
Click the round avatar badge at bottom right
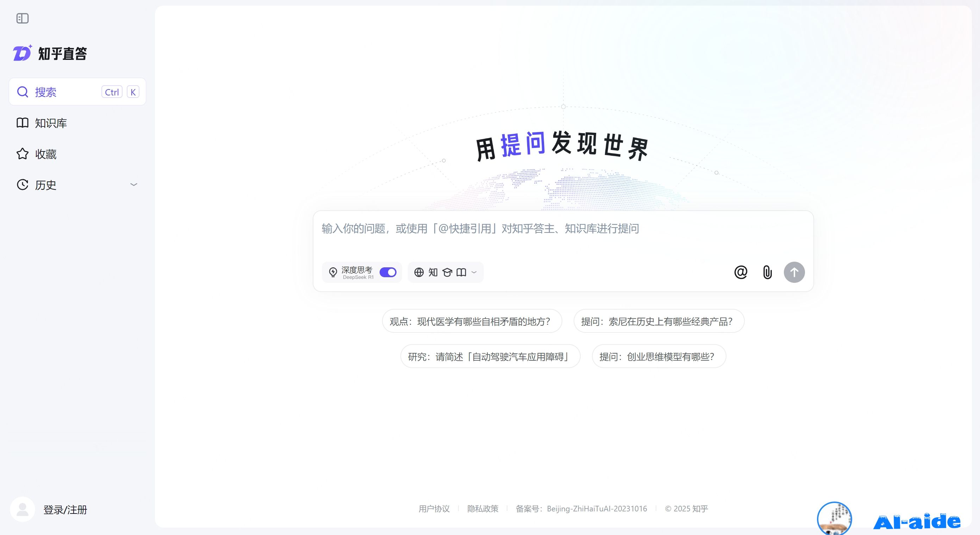pos(835,518)
